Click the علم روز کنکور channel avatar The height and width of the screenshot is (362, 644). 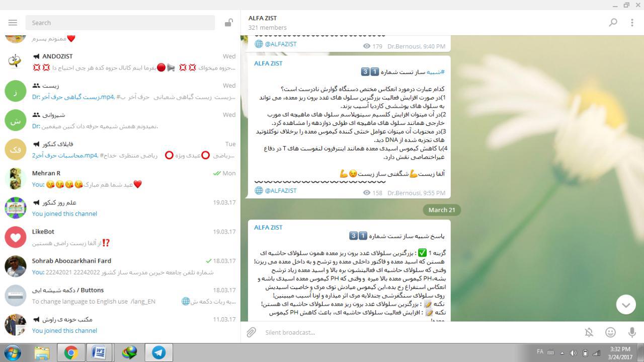tap(16, 208)
